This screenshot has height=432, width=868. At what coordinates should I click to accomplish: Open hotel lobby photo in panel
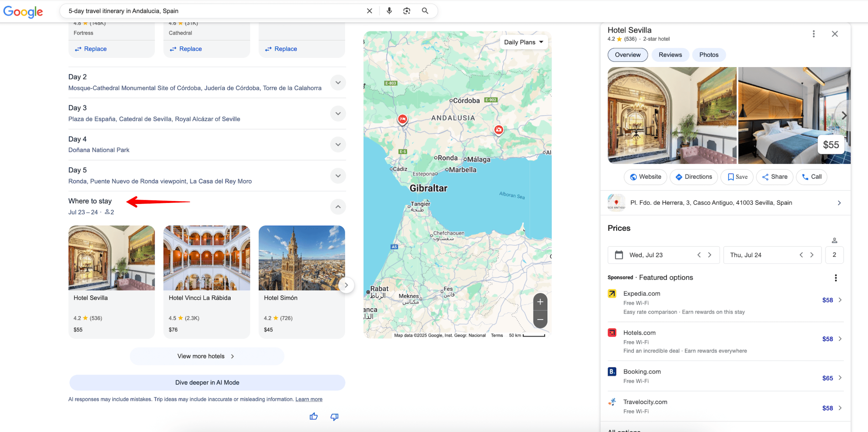coord(672,115)
